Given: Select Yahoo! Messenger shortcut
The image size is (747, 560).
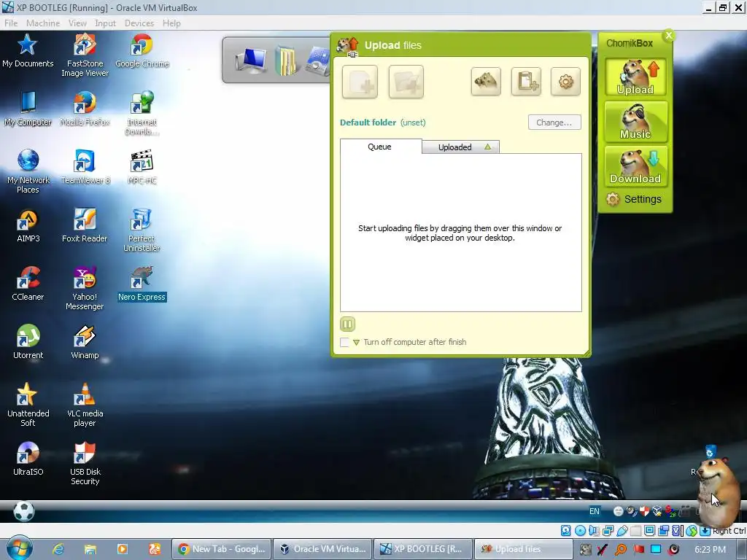Looking at the screenshot, I should coord(85,289).
